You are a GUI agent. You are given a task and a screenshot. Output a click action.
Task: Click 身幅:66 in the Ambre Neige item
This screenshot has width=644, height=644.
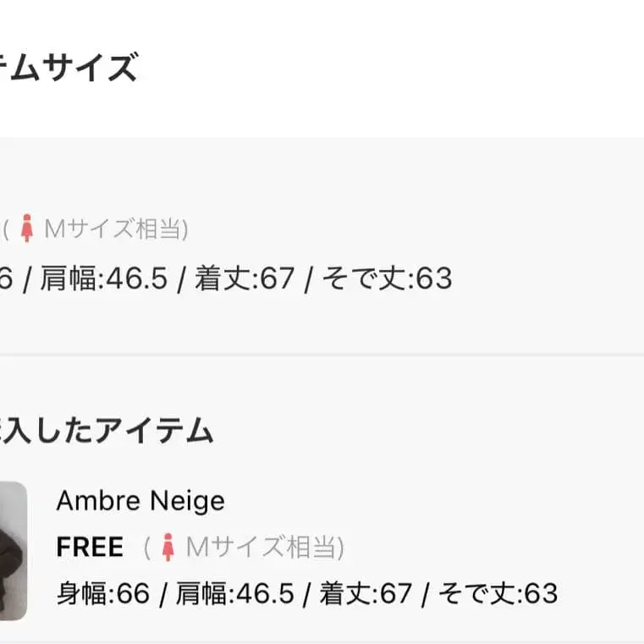tap(102, 593)
